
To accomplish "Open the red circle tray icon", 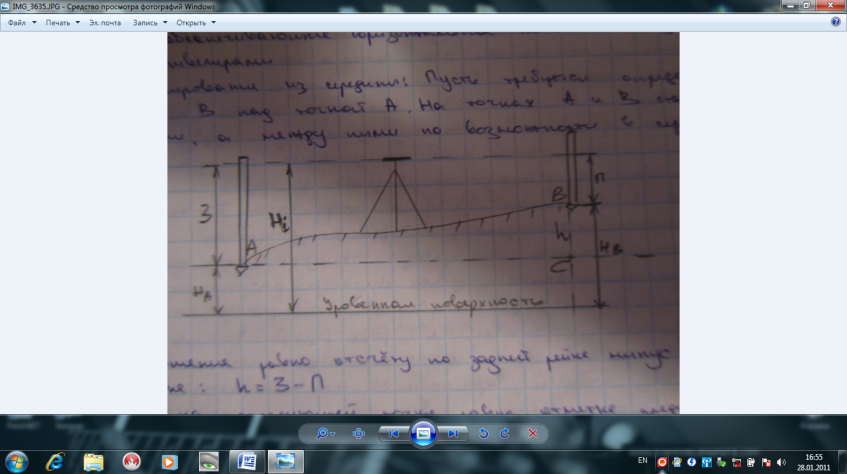I will 662,462.
